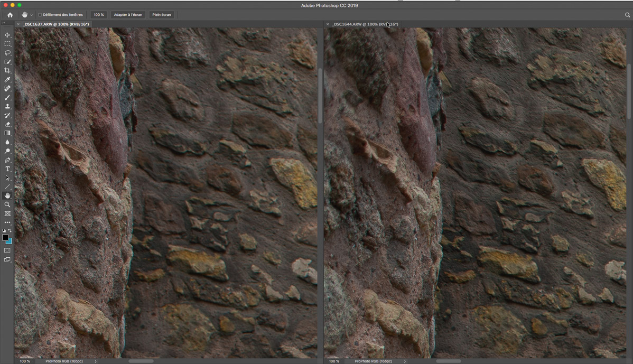Enable the 'Défilement des fenêtres' checkbox
Image resolution: width=633 pixels, height=364 pixels.
click(x=40, y=15)
